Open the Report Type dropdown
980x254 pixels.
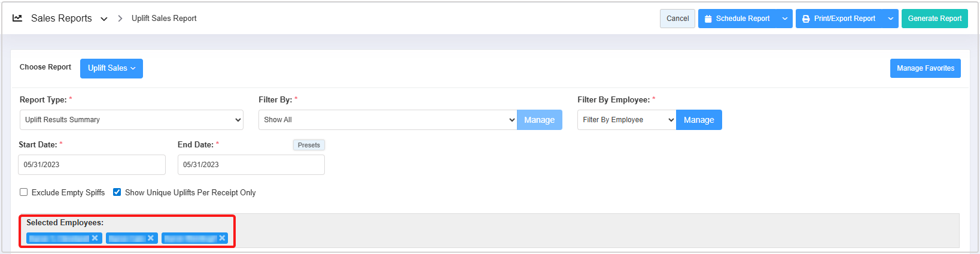coord(132,120)
